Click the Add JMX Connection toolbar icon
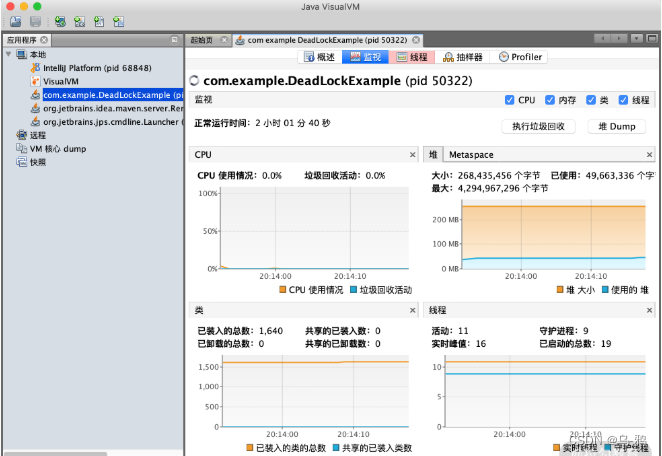Image resolution: width=662 pixels, height=456 pixels. coord(60,22)
